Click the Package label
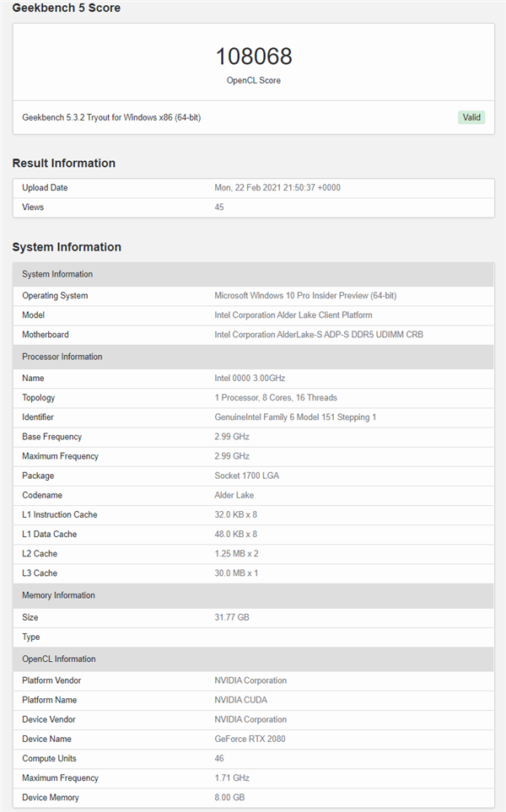Image resolution: width=506 pixels, height=812 pixels. point(38,476)
